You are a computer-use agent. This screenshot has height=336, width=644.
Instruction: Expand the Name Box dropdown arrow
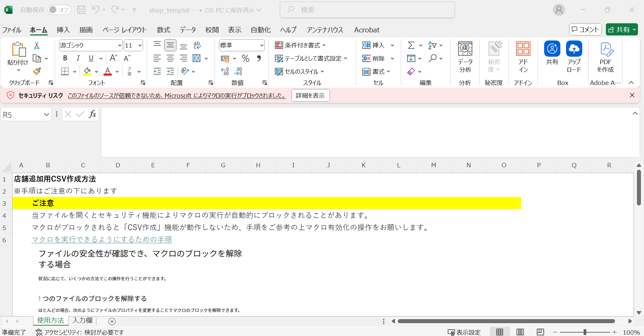point(47,115)
